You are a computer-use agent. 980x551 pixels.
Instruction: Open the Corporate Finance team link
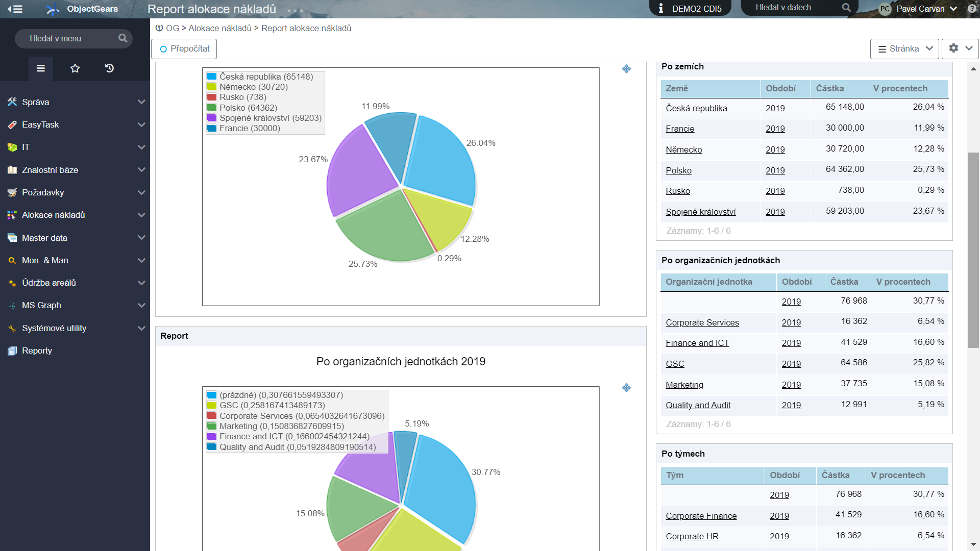point(701,516)
